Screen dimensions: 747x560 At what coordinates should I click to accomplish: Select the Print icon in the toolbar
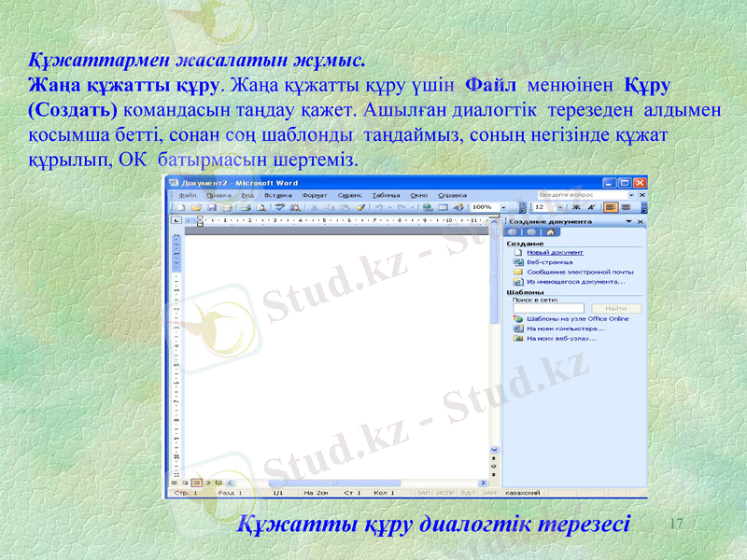pyautogui.click(x=247, y=206)
